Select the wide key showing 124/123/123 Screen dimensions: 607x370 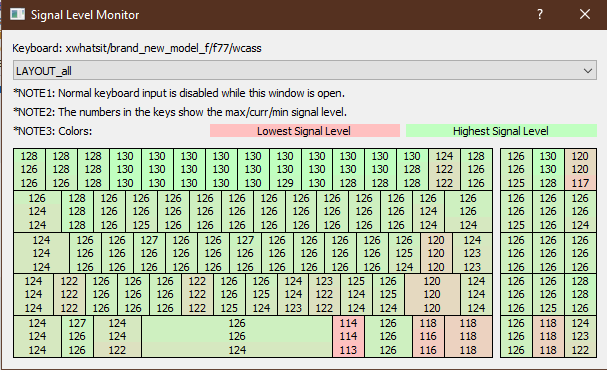click(x=472, y=253)
